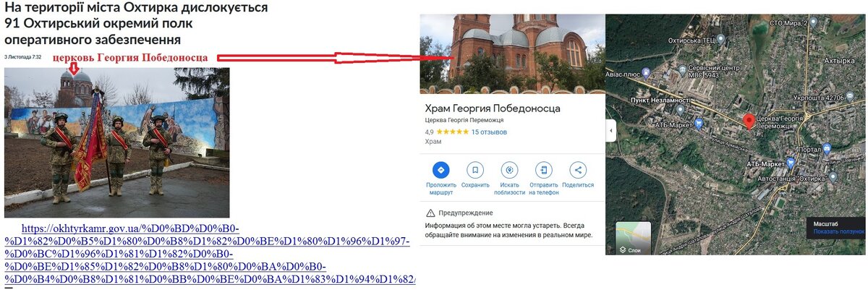The image size is (868, 295).
Task: Open the 15 отзывов reviews link
Action: (x=489, y=132)
